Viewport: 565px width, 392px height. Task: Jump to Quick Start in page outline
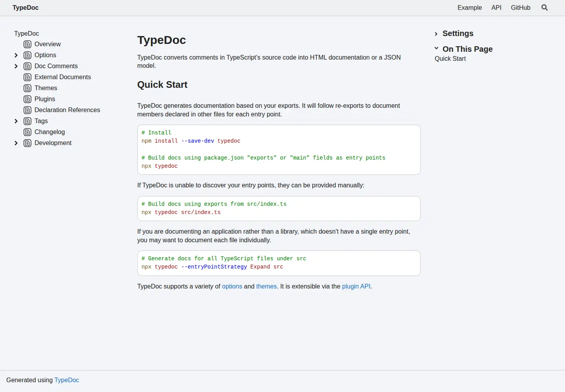[450, 58]
